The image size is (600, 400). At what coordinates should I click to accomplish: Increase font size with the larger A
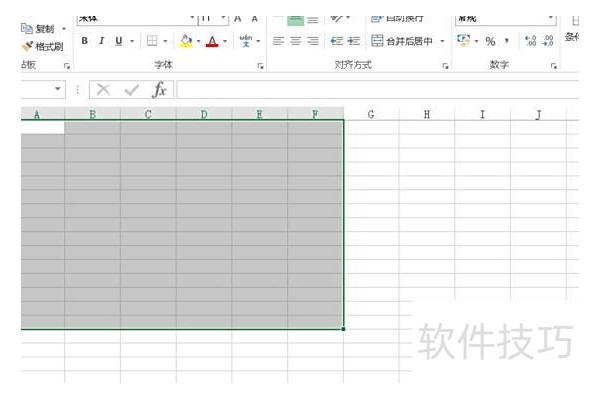point(238,19)
